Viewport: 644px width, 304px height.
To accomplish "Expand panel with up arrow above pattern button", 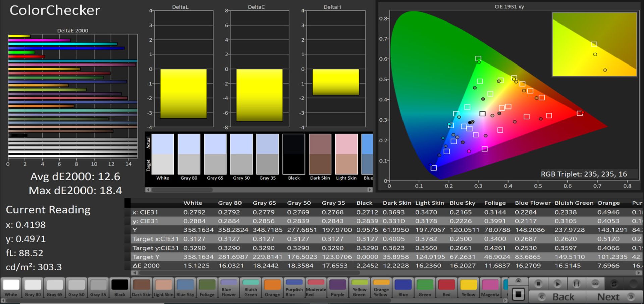I will tap(518, 281).
